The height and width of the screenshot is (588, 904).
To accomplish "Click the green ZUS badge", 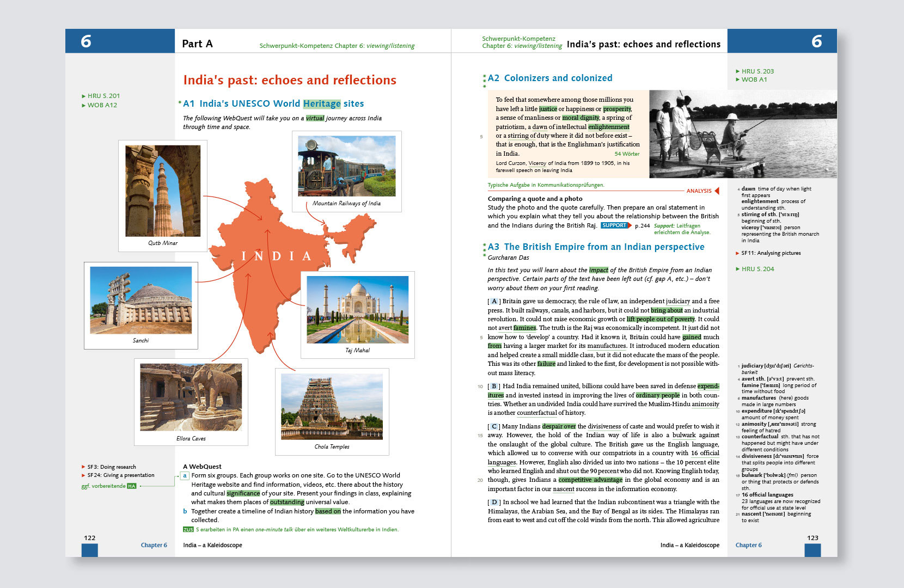I will click(188, 529).
